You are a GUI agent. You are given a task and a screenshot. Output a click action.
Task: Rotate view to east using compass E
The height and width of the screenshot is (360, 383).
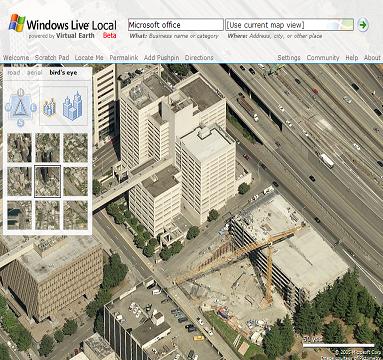coord(33,108)
